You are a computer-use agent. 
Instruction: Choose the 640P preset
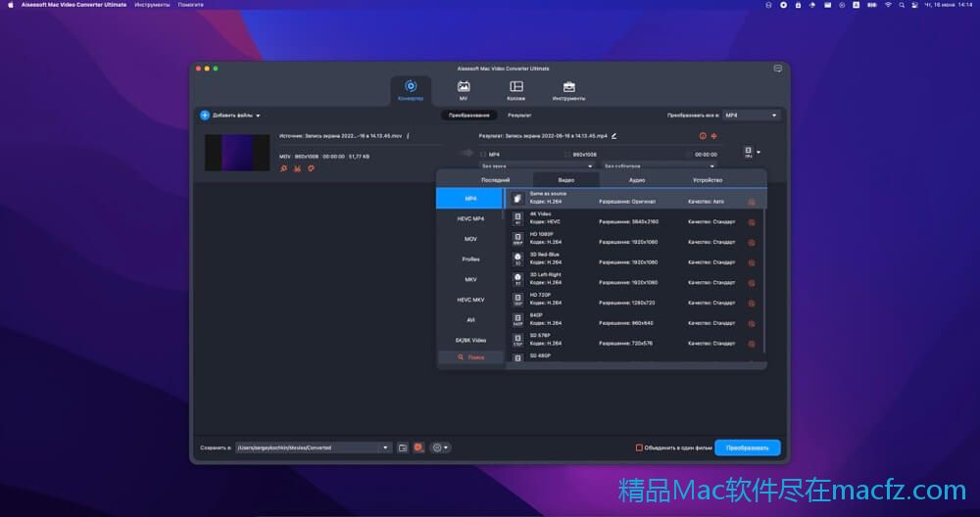pos(634,320)
